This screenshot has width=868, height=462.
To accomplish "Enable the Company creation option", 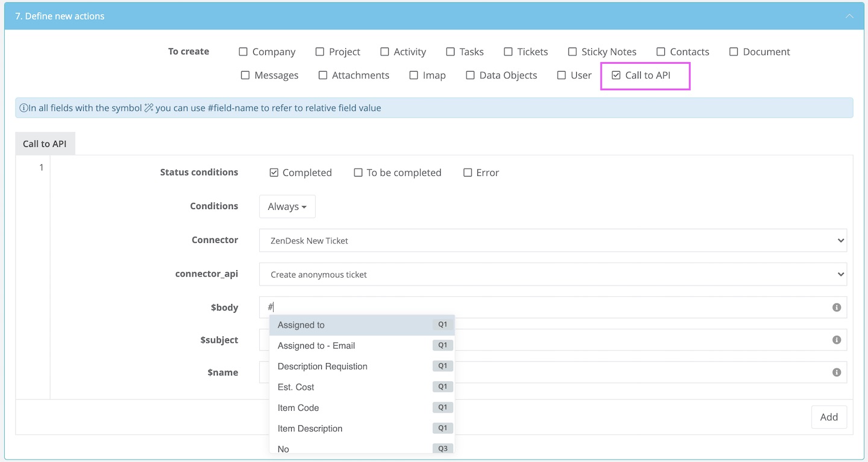I will [x=244, y=52].
